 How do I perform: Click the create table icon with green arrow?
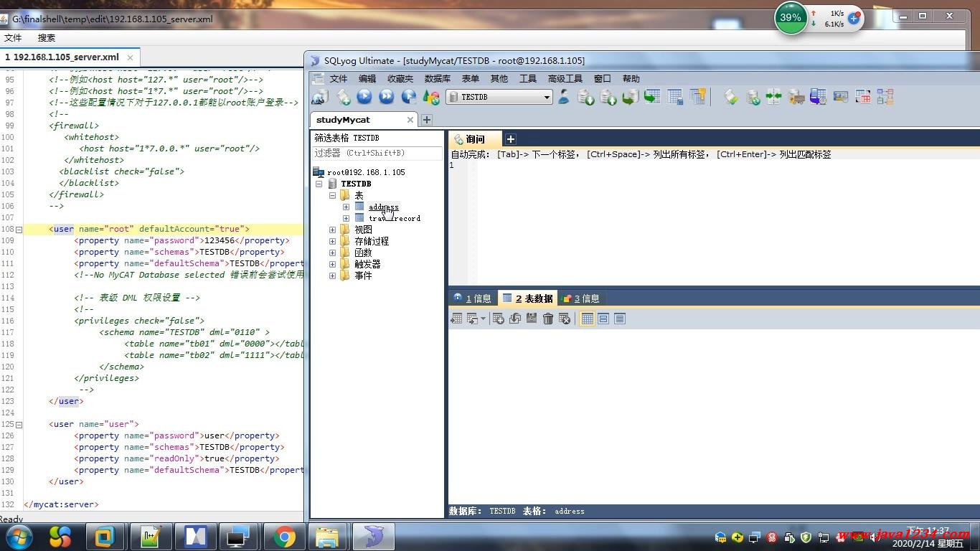[x=652, y=97]
